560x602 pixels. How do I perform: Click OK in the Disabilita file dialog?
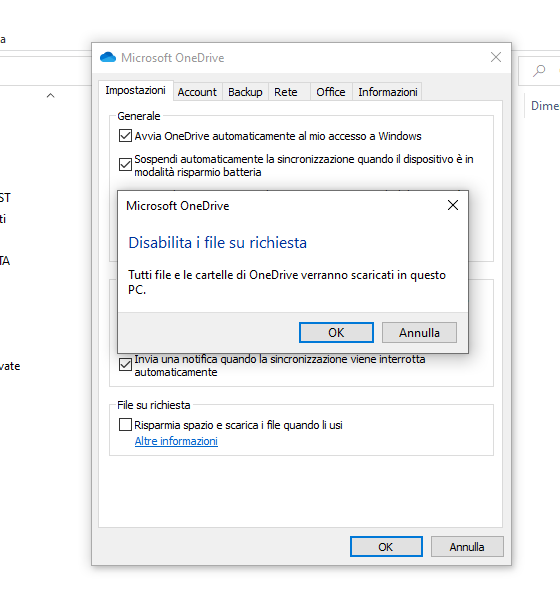(336, 332)
